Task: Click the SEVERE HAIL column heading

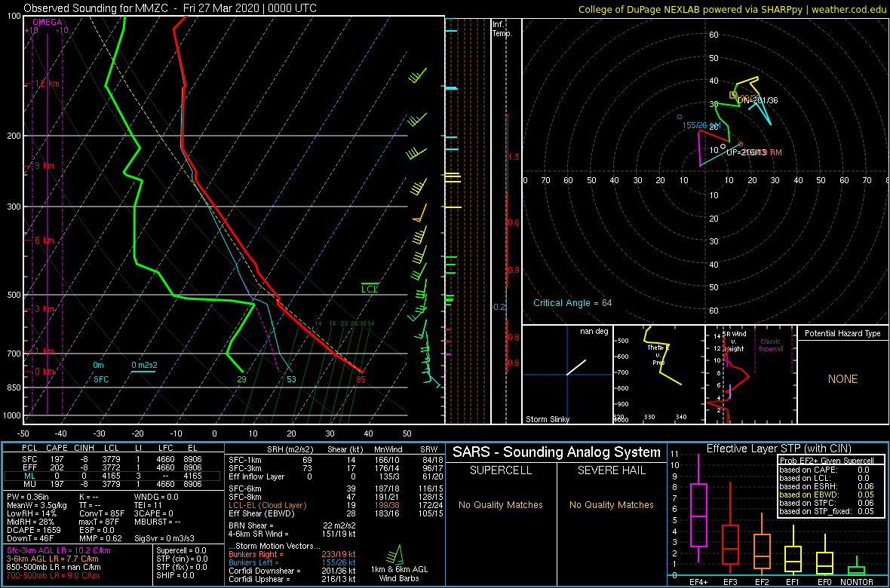Action: tap(611, 470)
